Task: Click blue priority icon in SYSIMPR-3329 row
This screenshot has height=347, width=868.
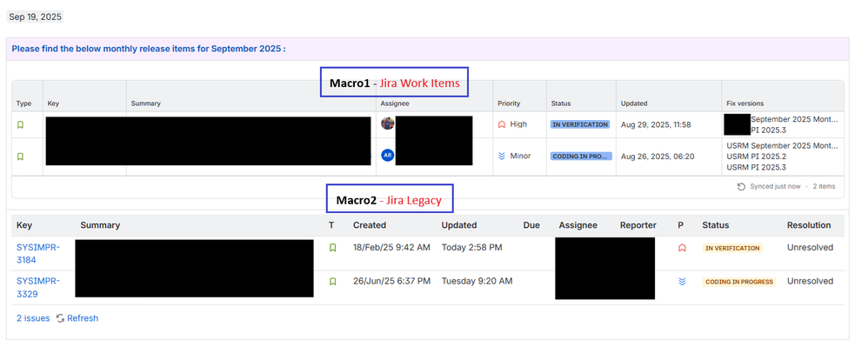Action: [x=682, y=282]
